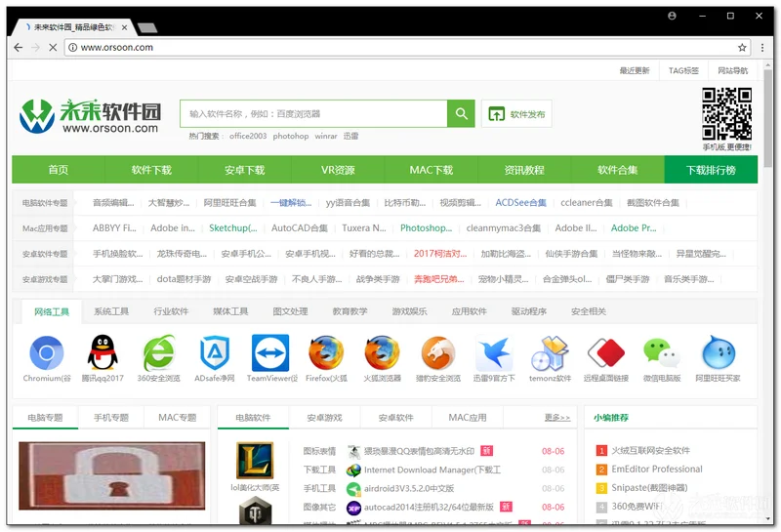Click the orsoon W logo
Image resolution: width=781 pixels, height=532 pixels.
pyautogui.click(x=37, y=116)
